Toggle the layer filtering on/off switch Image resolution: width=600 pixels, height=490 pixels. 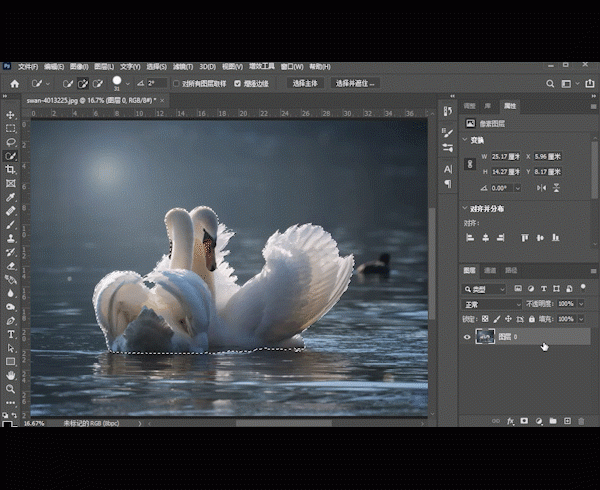click(583, 287)
